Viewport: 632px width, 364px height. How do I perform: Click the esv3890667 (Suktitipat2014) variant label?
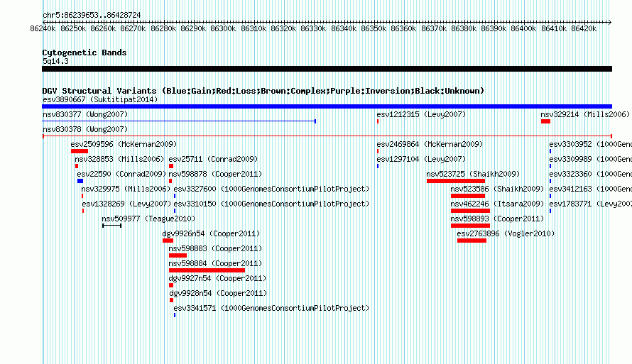100,99
